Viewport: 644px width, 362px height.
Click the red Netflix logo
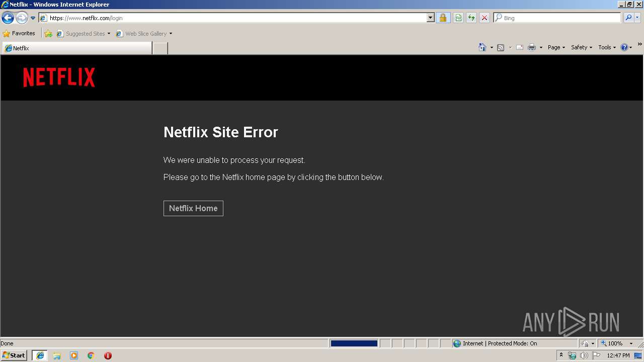click(x=59, y=77)
